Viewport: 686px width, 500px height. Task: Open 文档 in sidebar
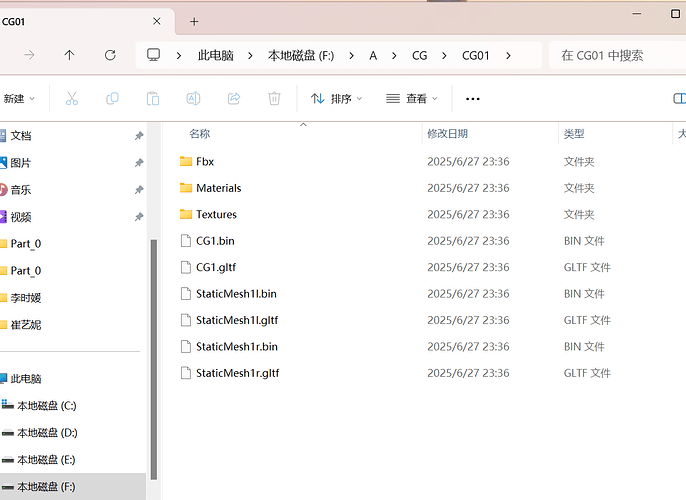(x=21, y=136)
